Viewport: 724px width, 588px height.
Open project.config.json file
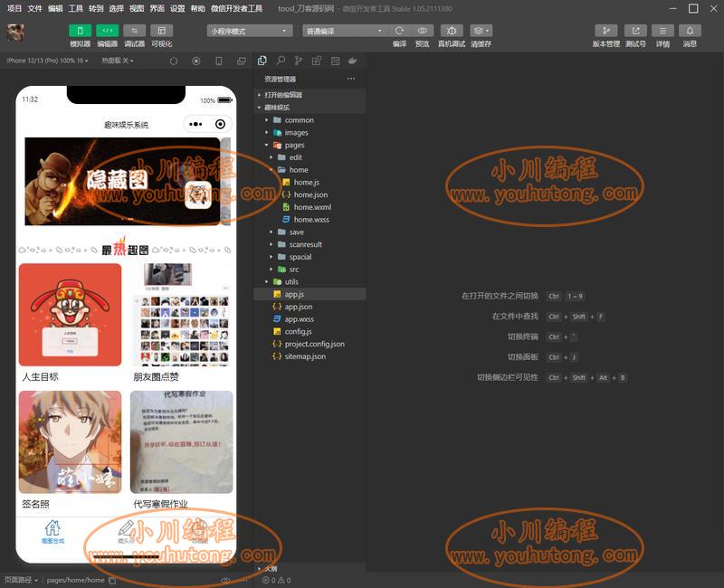[x=310, y=345]
